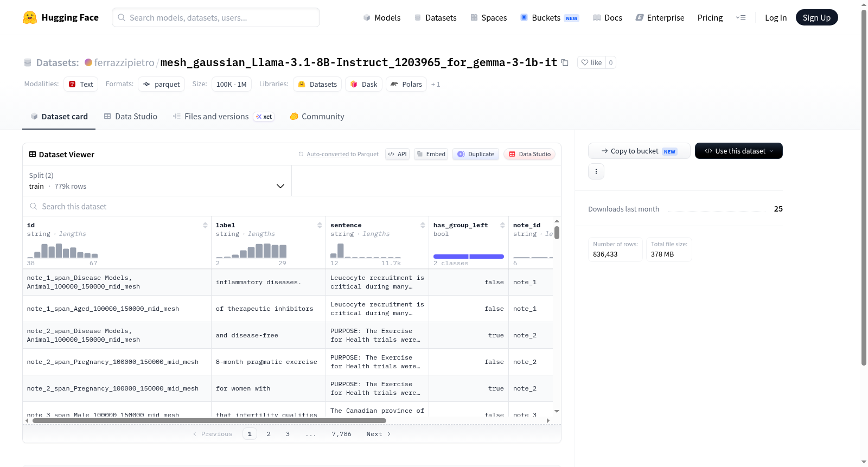Select the 100K - 1M size tag
The width and height of the screenshot is (868, 467).
231,84
